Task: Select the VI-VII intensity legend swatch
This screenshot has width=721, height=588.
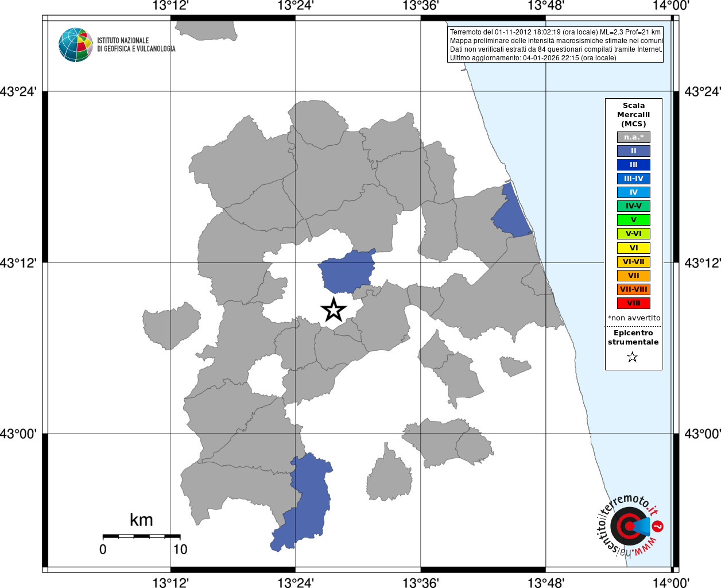Action: 634,262
